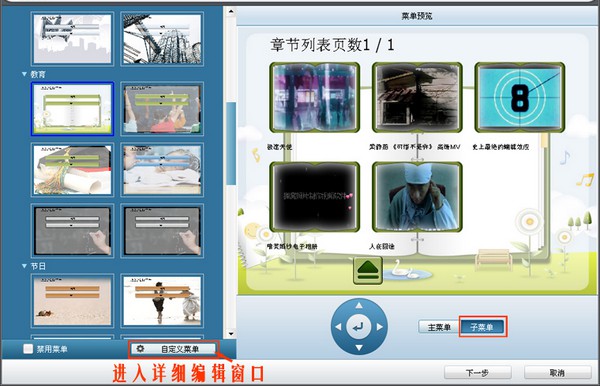Click the 下一步 button

pyautogui.click(x=478, y=373)
